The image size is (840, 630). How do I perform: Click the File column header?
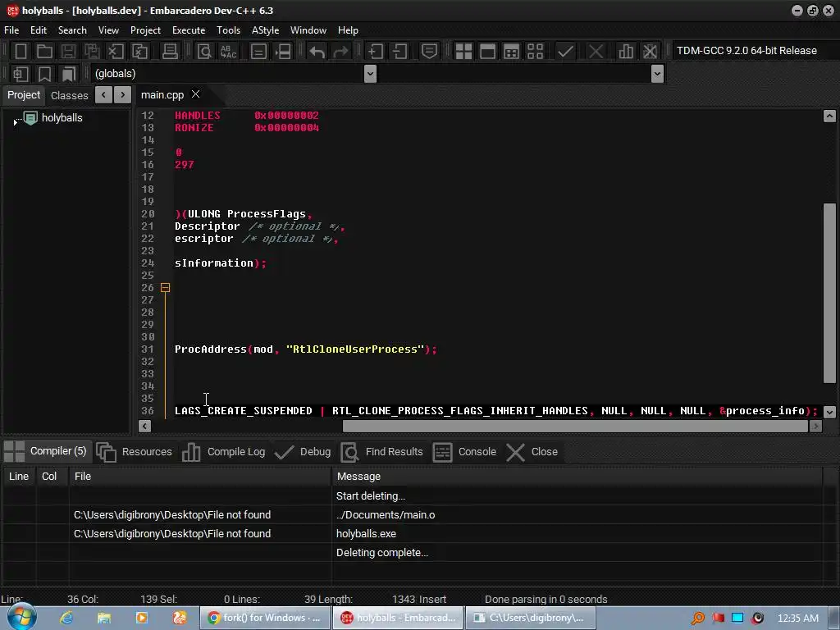[x=200, y=477]
